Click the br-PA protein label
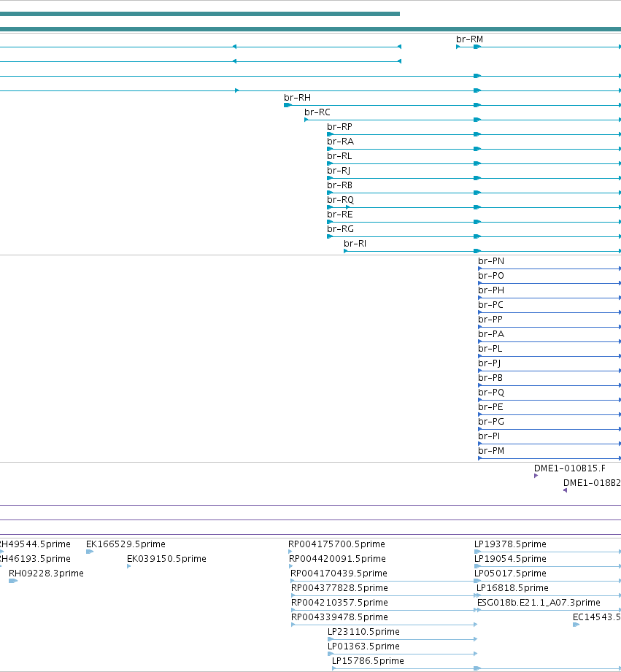Viewport: 621px width, 672px height. (490, 334)
